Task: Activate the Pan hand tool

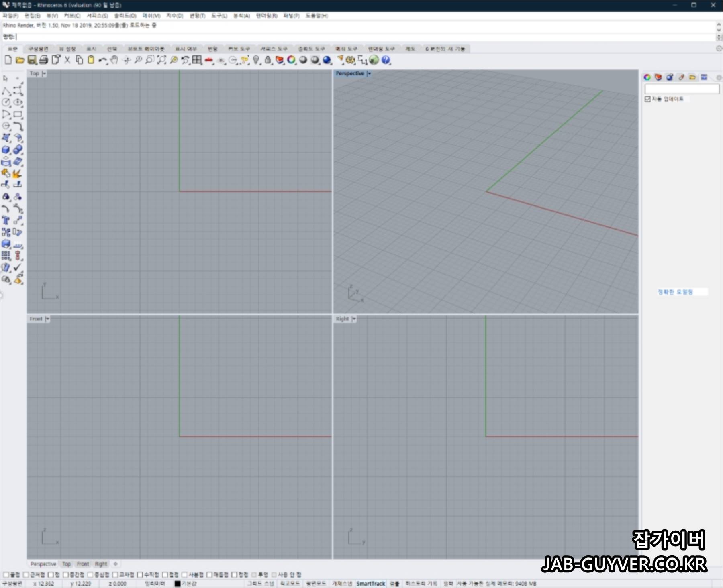Action: click(x=114, y=60)
